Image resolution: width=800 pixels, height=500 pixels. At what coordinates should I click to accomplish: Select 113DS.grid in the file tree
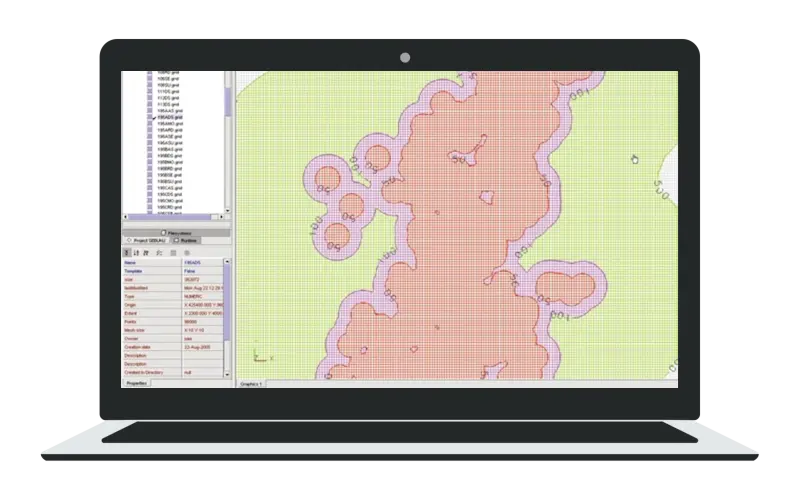tap(168, 104)
